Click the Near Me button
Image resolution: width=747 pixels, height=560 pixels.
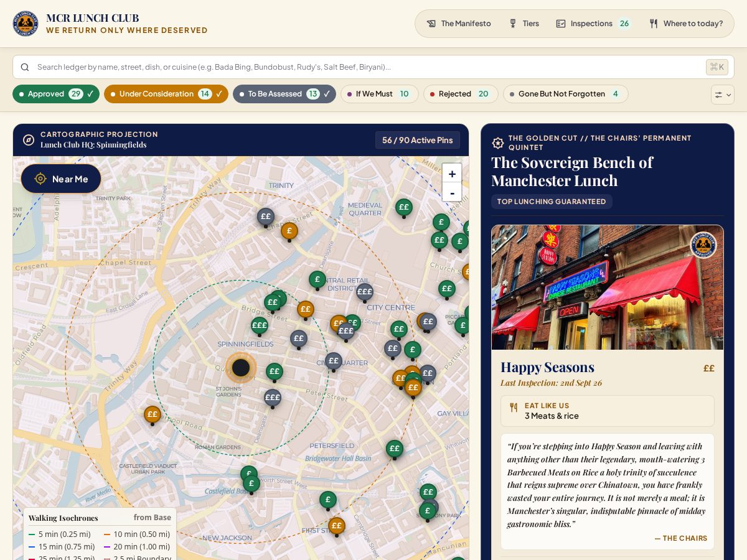(x=61, y=179)
